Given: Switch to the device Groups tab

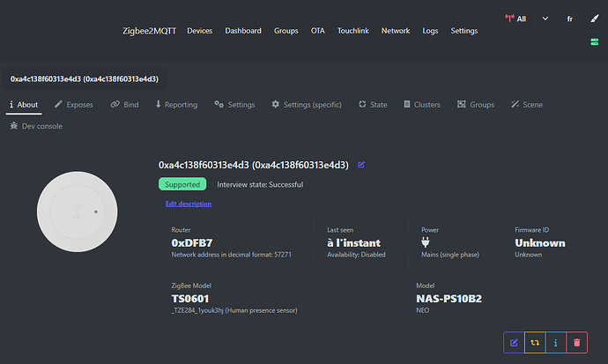Looking at the screenshot, I should [x=476, y=105].
